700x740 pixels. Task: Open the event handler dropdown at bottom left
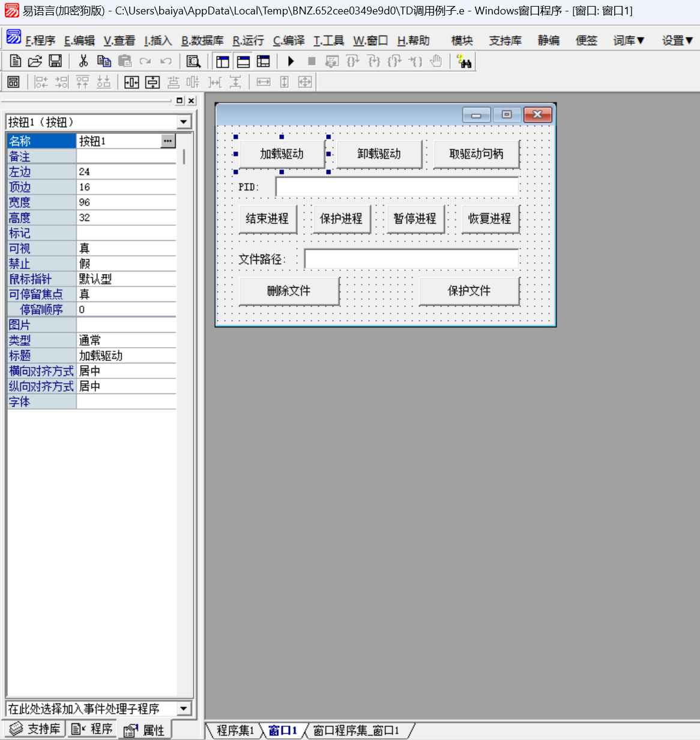184,708
